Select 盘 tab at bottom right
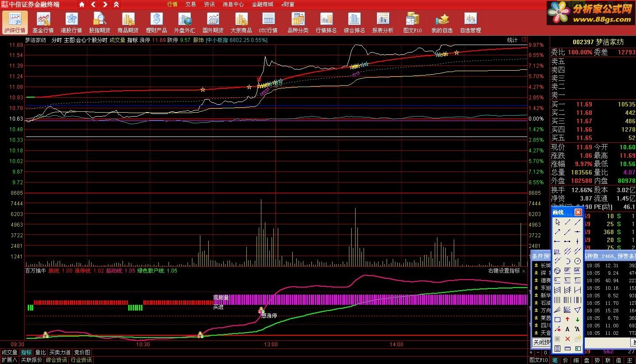This screenshot has width=636, height=364. (x=587, y=360)
